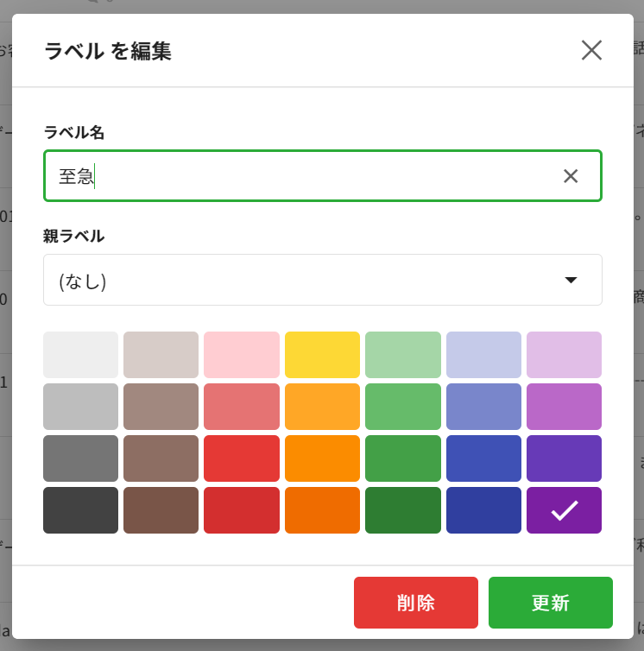Pick the lightest gray color swatch
Screen dimensions: 644x651
(80, 355)
